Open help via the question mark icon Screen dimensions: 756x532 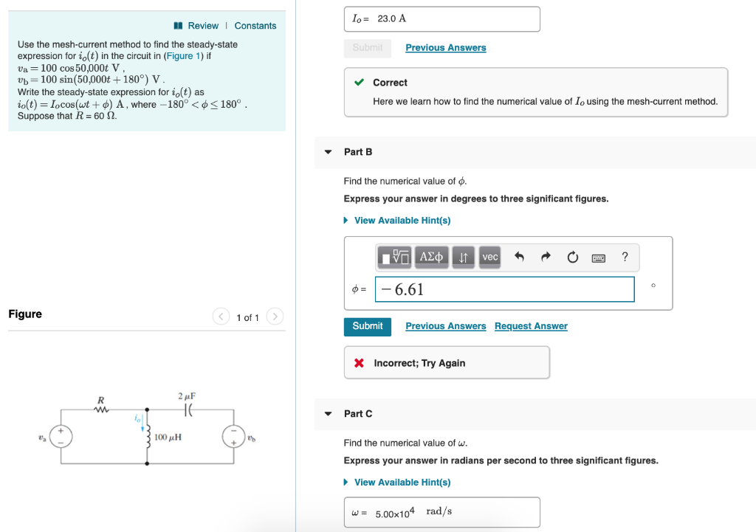(x=624, y=257)
